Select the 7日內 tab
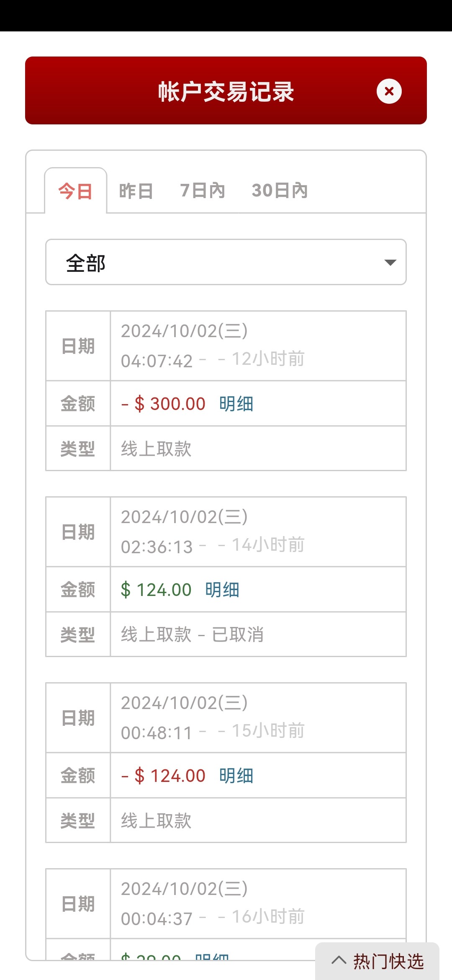The image size is (452, 980). 203,191
